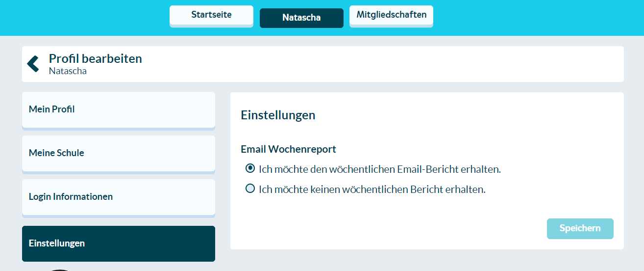Enable the weekly Email-Bericht radio button
The height and width of the screenshot is (271, 644).
pos(250,169)
